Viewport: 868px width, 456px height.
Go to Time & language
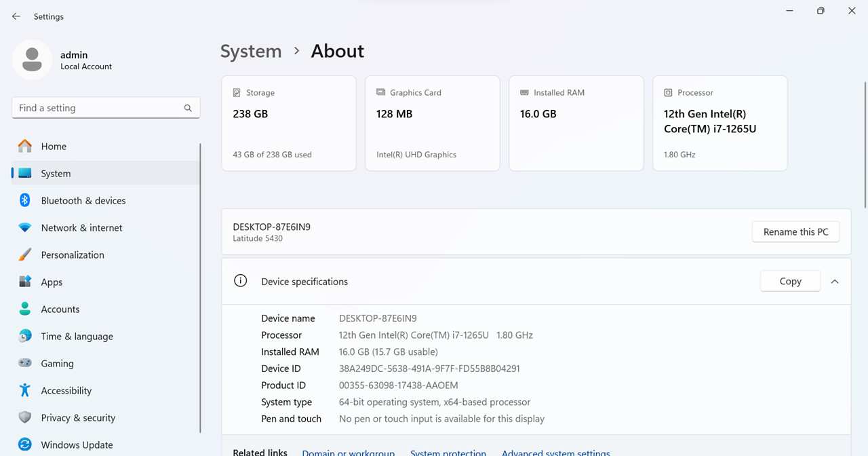pyautogui.click(x=106, y=336)
